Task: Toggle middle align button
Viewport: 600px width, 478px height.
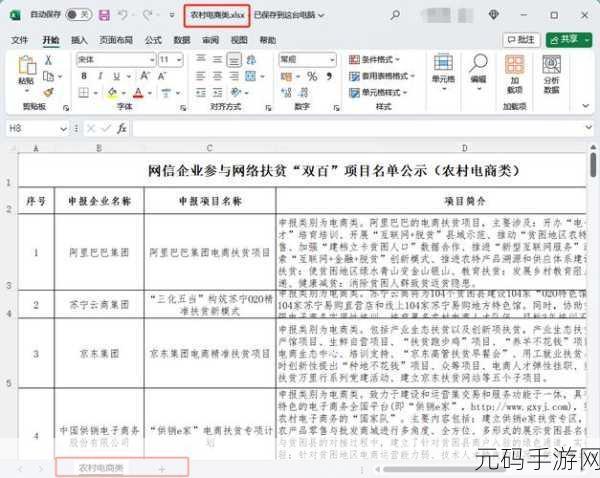Action: point(217,59)
